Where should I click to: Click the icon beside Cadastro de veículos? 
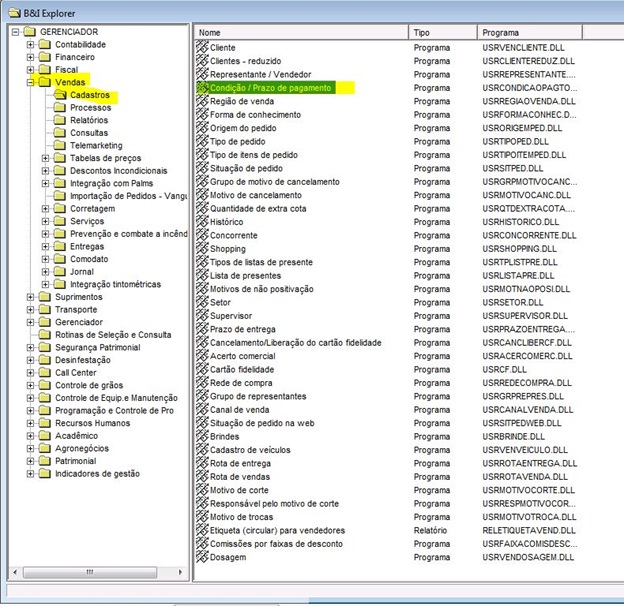[202, 450]
